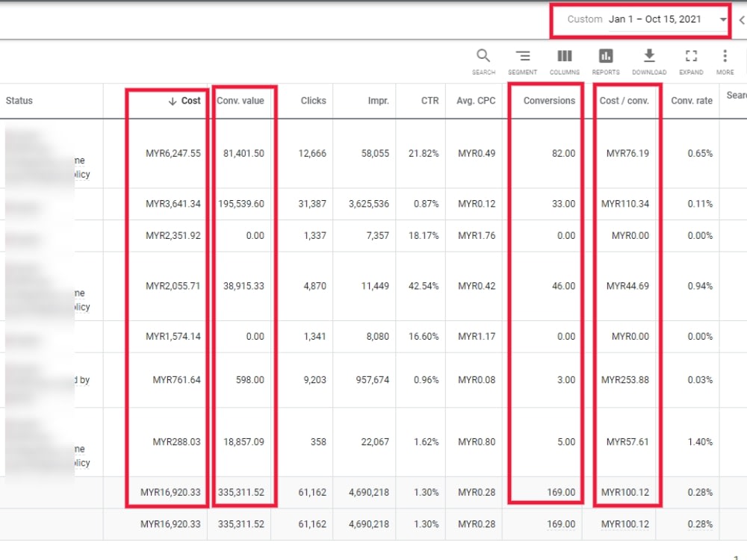Click Avg. CPC value MYR0.08
This screenshot has height=560, width=747.
(477, 380)
